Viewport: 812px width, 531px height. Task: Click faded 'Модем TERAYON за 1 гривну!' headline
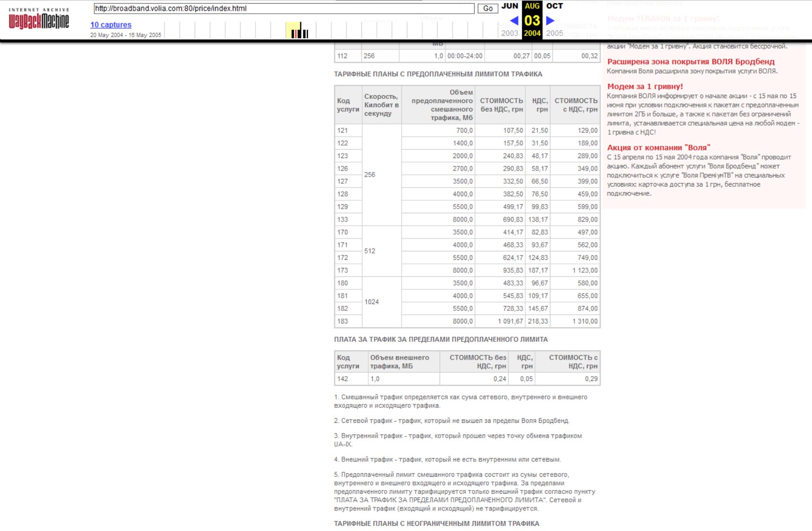point(663,19)
